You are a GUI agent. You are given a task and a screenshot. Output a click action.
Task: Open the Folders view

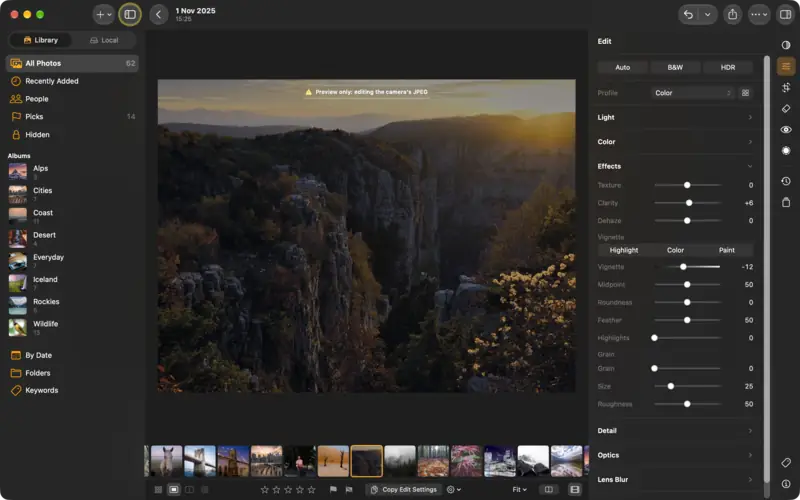click(x=72, y=373)
